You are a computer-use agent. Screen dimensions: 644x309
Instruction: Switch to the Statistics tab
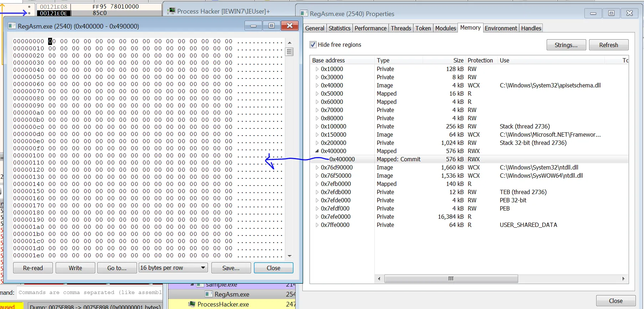(339, 28)
